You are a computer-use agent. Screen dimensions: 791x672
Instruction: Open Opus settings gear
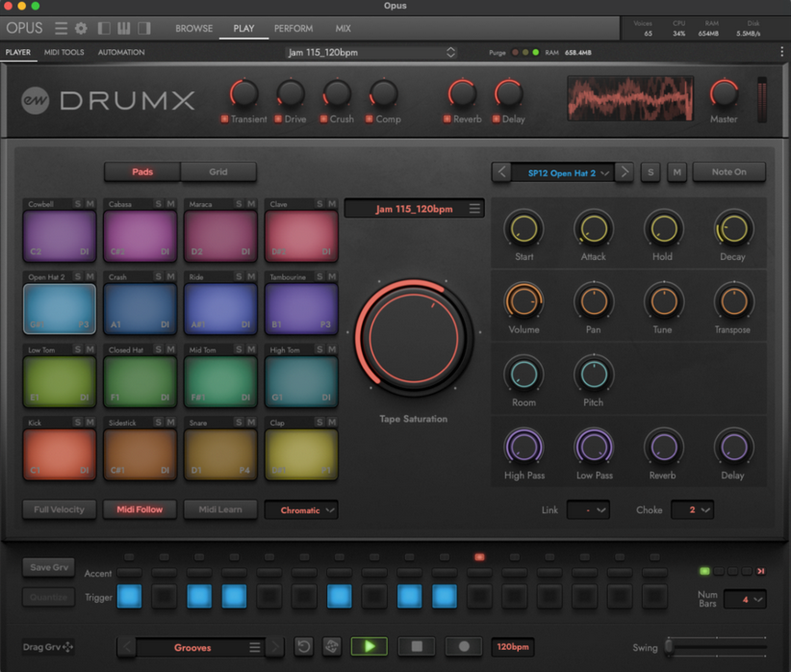point(81,28)
